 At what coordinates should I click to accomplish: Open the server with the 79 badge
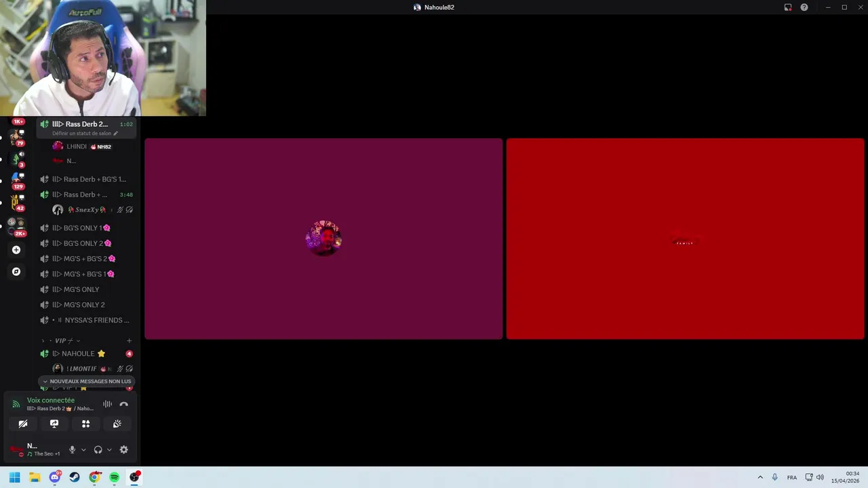(16, 138)
